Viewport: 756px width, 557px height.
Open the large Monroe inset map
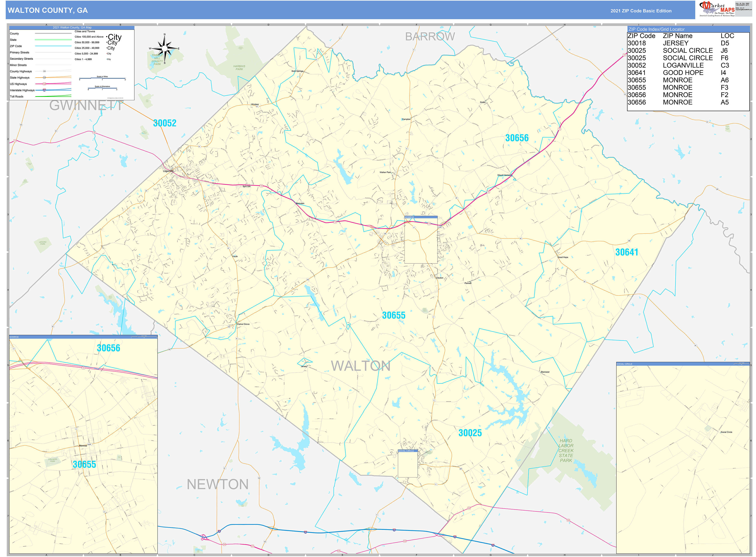click(83, 444)
